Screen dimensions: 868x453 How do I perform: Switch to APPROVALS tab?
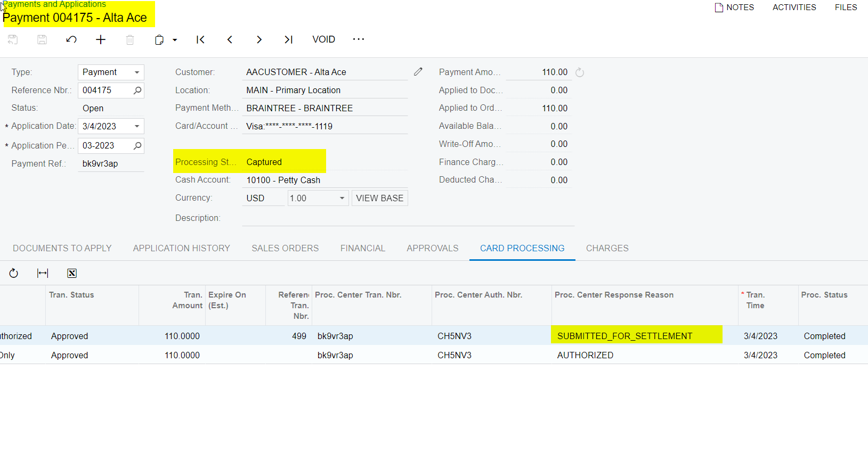[433, 248]
